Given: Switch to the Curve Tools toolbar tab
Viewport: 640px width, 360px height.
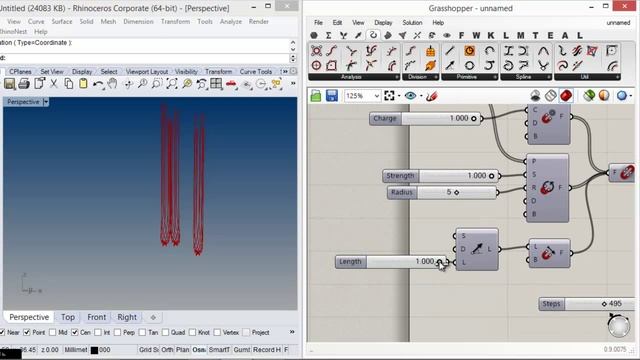Looking at the screenshot, I should point(256,71).
